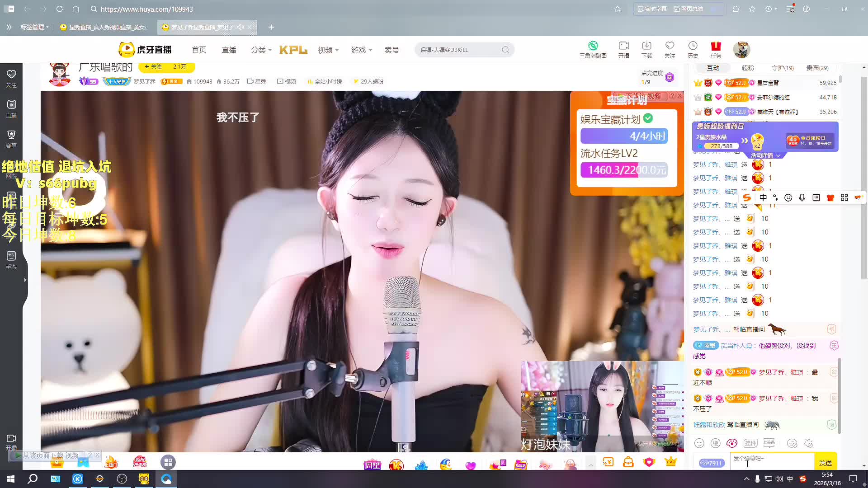Switch to the 贵宾(29) tab
868x488 pixels.
[817, 68]
